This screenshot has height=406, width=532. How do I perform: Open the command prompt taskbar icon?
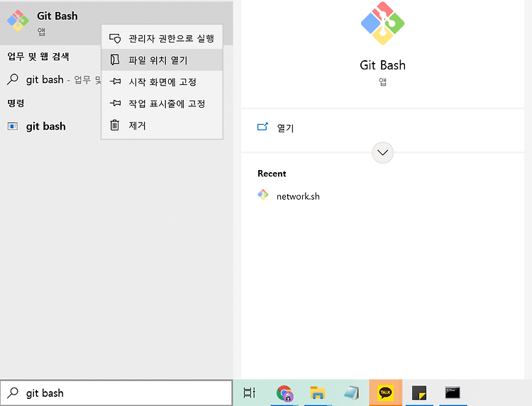(453, 393)
